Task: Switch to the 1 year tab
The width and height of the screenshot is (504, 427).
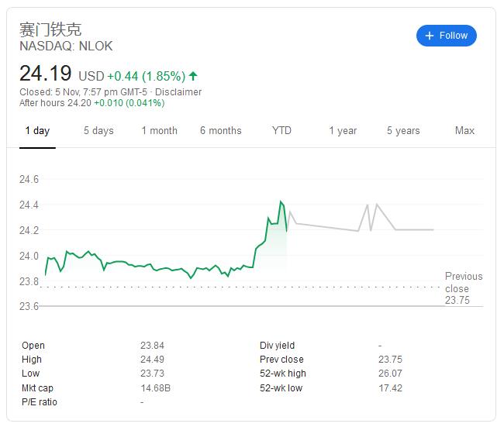Action: click(x=343, y=130)
